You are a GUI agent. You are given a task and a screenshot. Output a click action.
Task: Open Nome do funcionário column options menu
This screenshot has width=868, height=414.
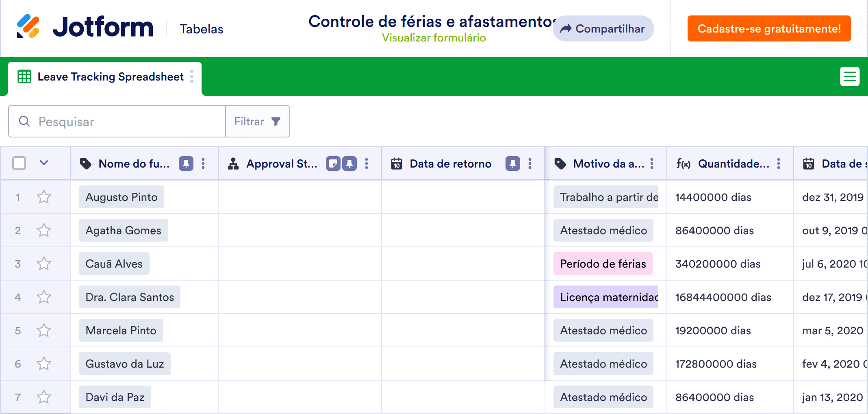(203, 163)
